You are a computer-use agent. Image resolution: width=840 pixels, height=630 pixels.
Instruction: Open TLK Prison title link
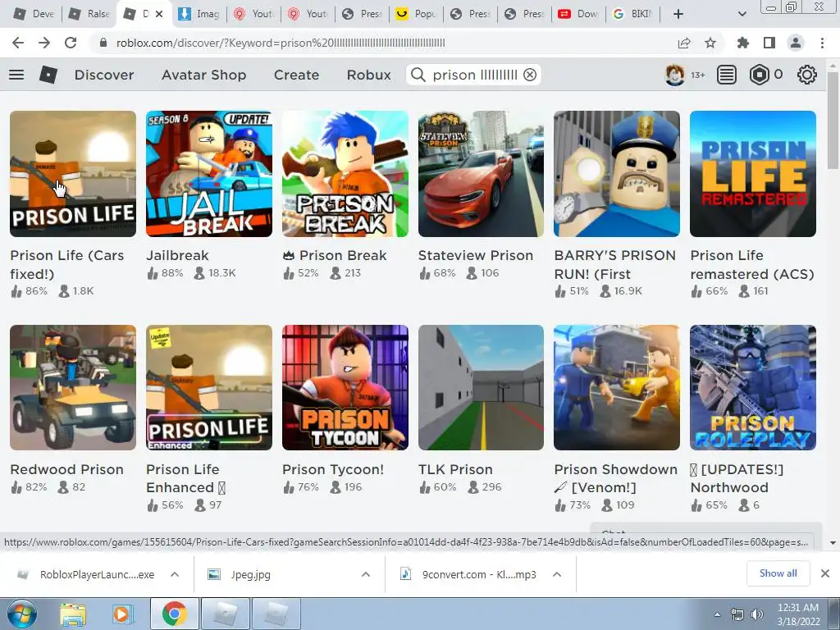(455, 469)
